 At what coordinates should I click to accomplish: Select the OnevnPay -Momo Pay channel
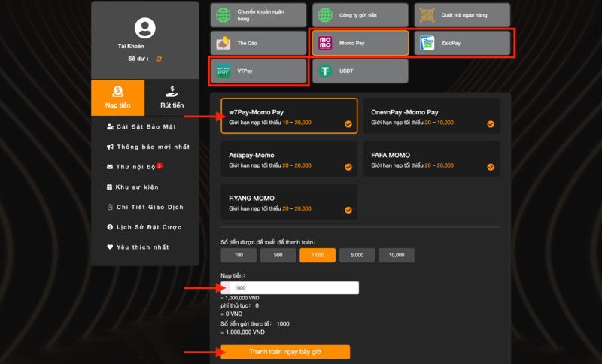click(x=431, y=116)
